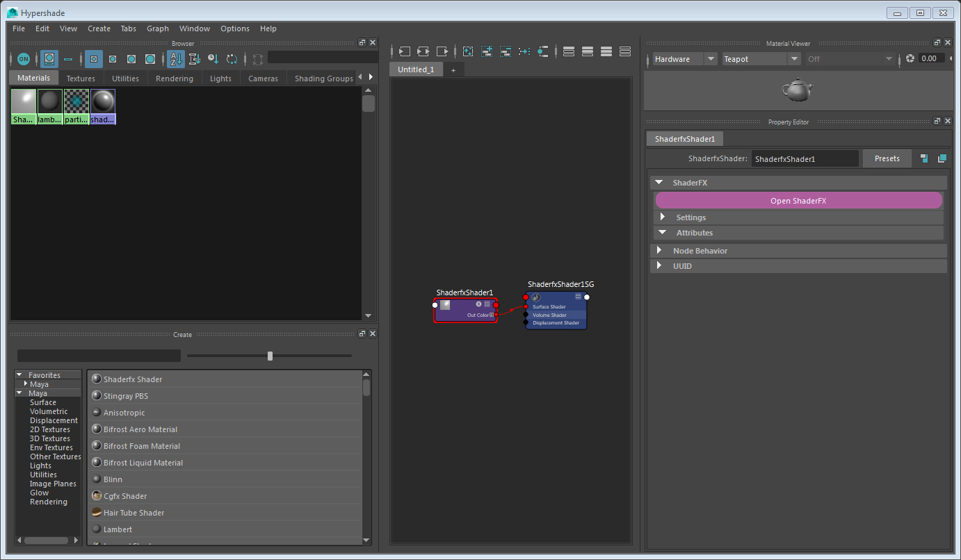Expand Maya under Favorites

(x=26, y=384)
